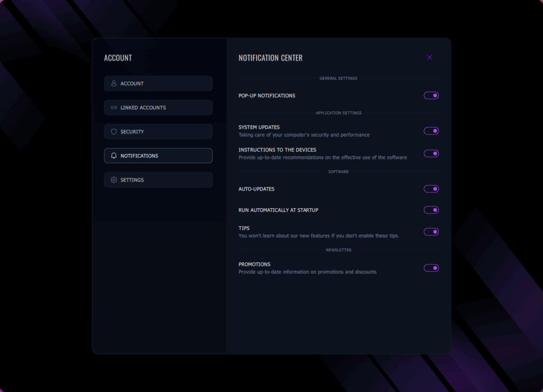Switch off the Tips toggle
This screenshot has height=392, width=543.
click(431, 231)
